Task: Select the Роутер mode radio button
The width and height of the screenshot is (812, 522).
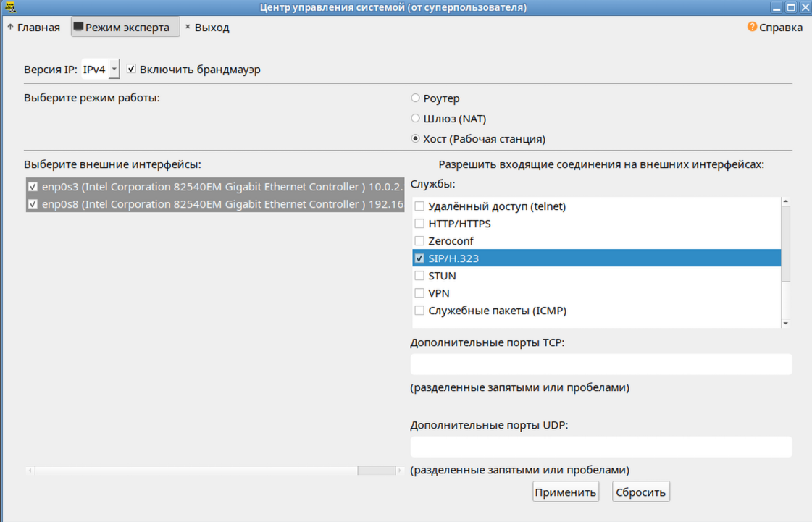Action: [x=415, y=98]
